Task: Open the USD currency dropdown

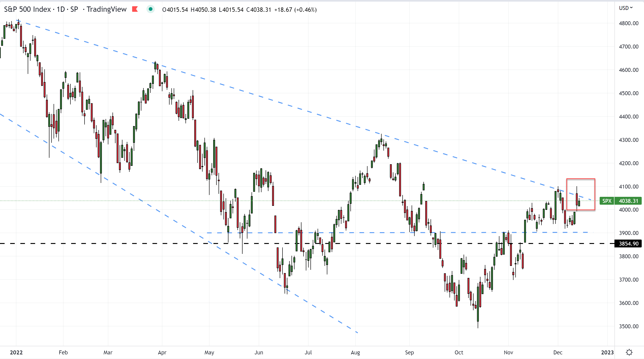Action: pyautogui.click(x=626, y=8)
